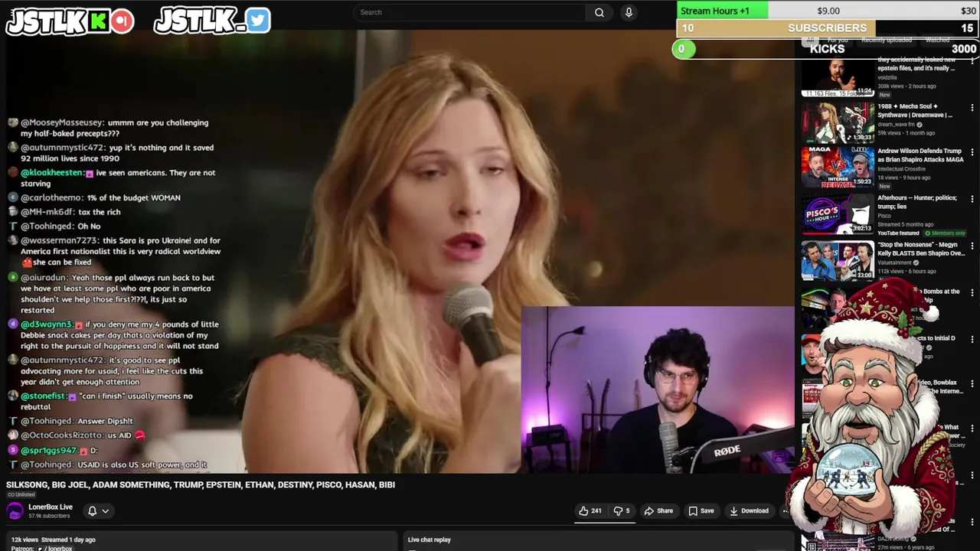The height and width of the screenshot is (551, 980).
Task: Click the video title 'SILKSONG, BIG JOEL, ADAM SOMETHING...'
Action: (201, 484)
